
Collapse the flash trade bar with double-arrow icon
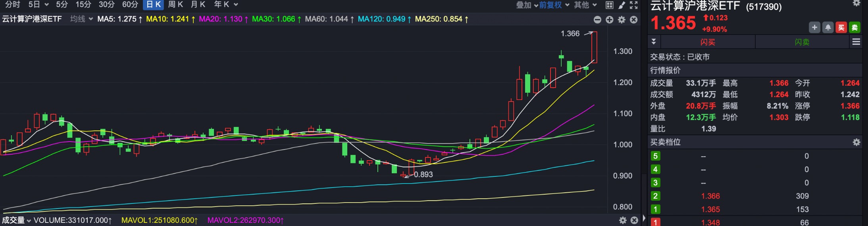[x=654, y=42]
